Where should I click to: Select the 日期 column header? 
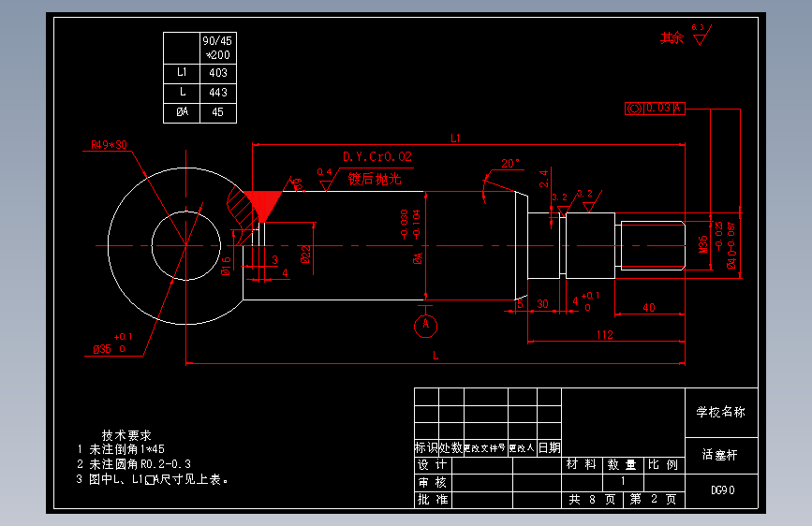550,447
